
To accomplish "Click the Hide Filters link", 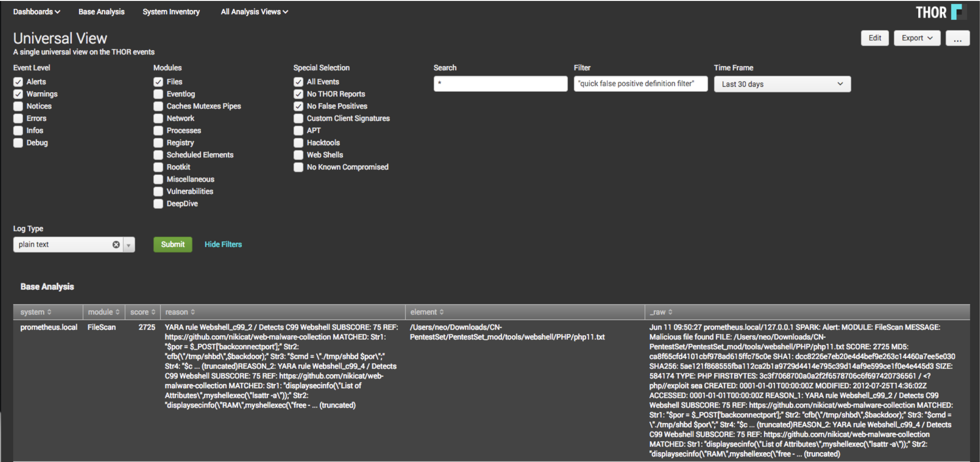I will coord(223,244).
